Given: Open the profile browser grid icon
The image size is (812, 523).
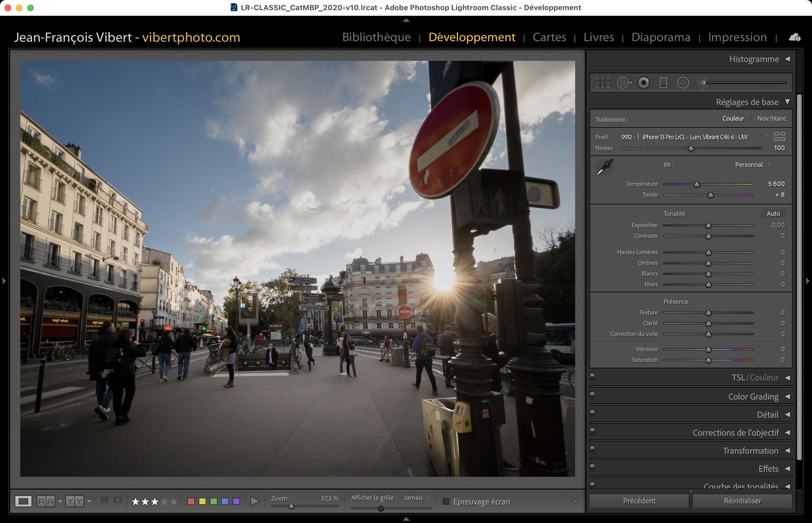Looking at the screenshot, I should [779, 136].
